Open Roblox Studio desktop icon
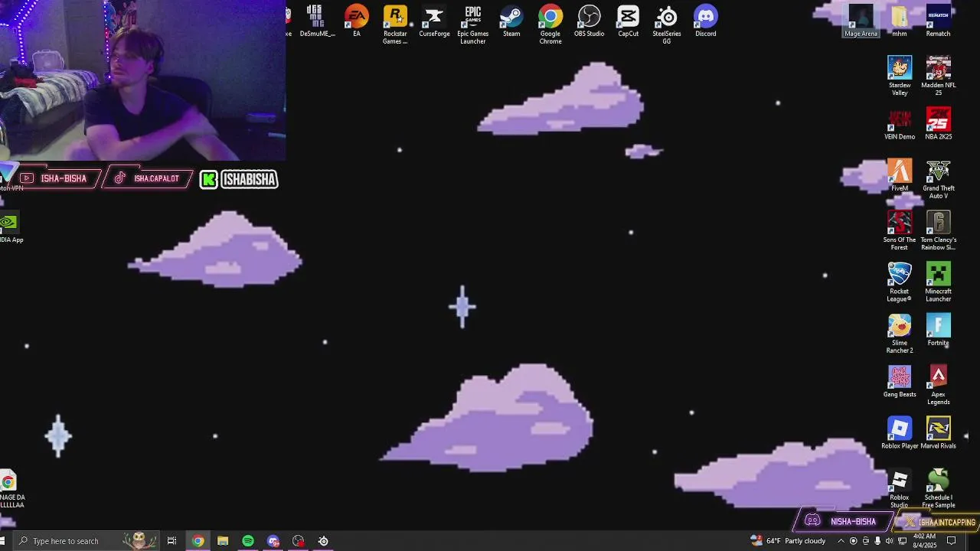 click(x=900, y=488)
